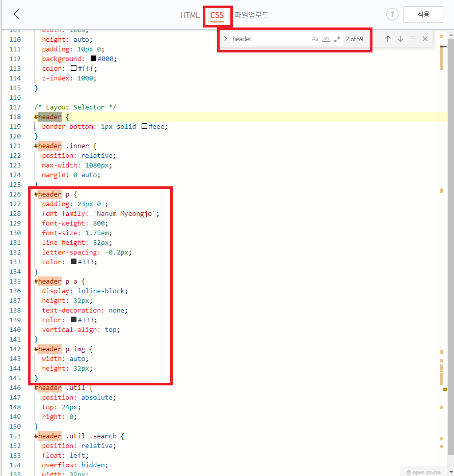Jump to next search match arrow
The width and height of the screenshot is (454, 476).
400,39
